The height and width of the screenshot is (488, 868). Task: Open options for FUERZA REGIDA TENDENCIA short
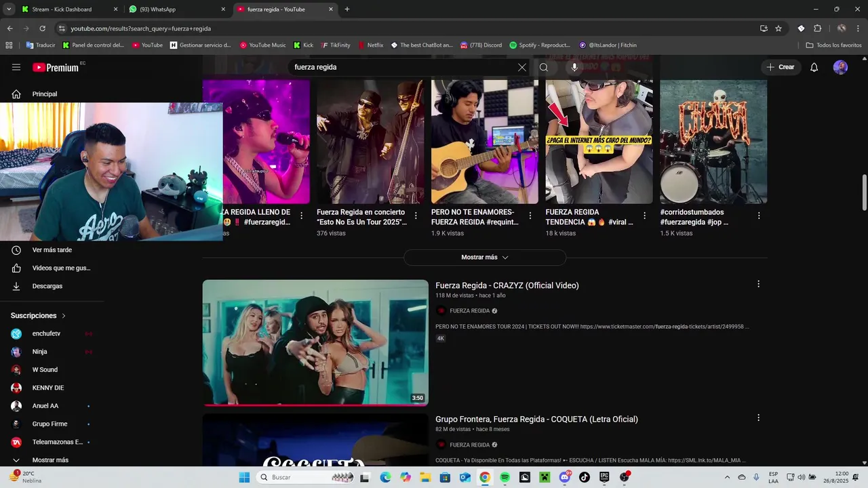[644, 216]
